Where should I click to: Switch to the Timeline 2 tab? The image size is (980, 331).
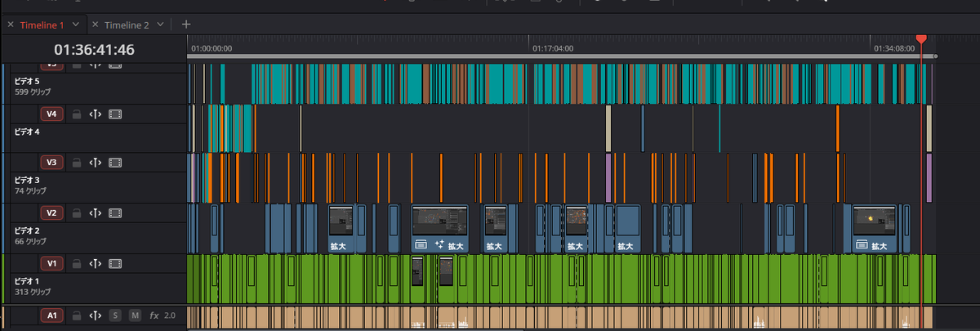tap(127, 25)
